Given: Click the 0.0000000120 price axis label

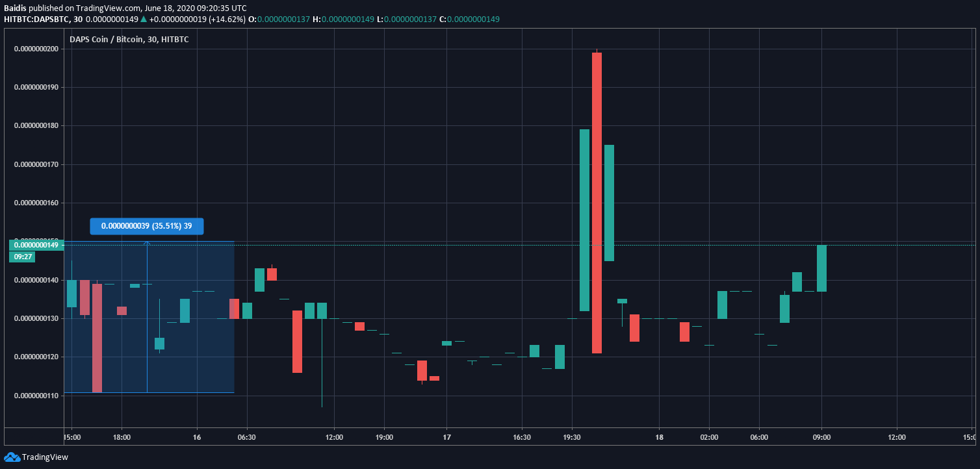Looking at the screenshot, I should [x=36, y=357].
